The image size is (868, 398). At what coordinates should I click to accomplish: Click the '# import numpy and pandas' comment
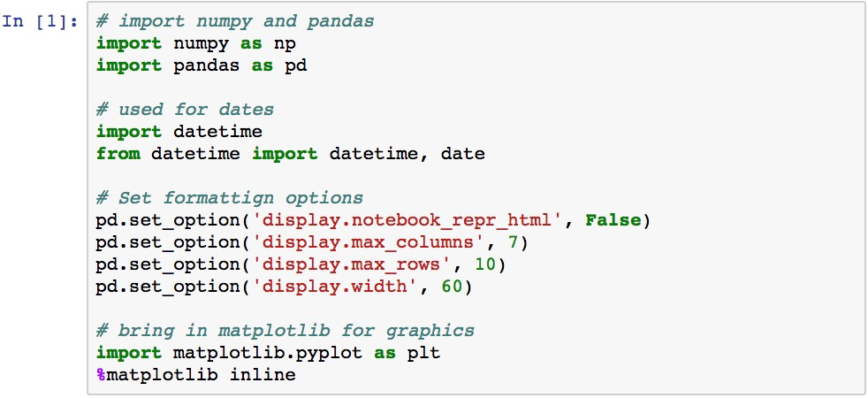coord(235,21)
